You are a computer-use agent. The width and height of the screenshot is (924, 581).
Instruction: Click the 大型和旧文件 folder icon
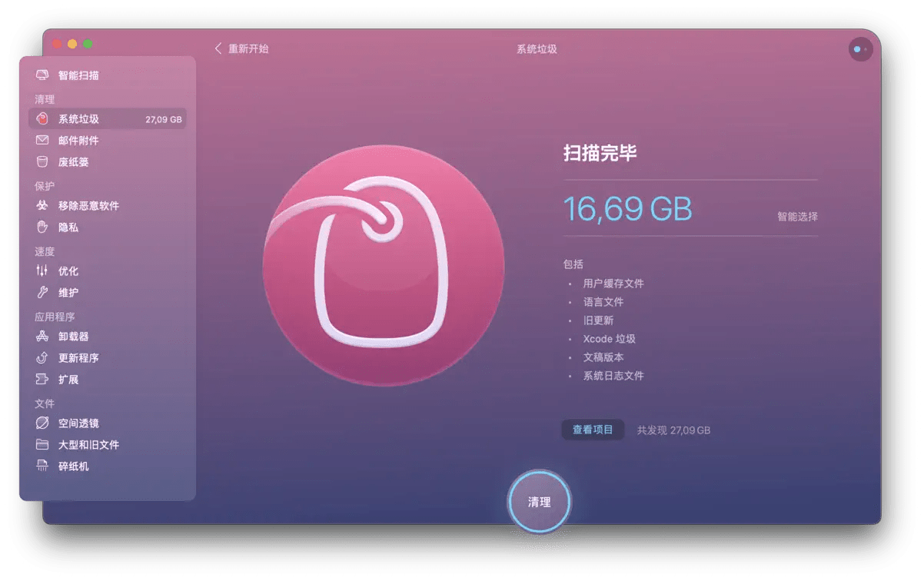coord(42,445)
